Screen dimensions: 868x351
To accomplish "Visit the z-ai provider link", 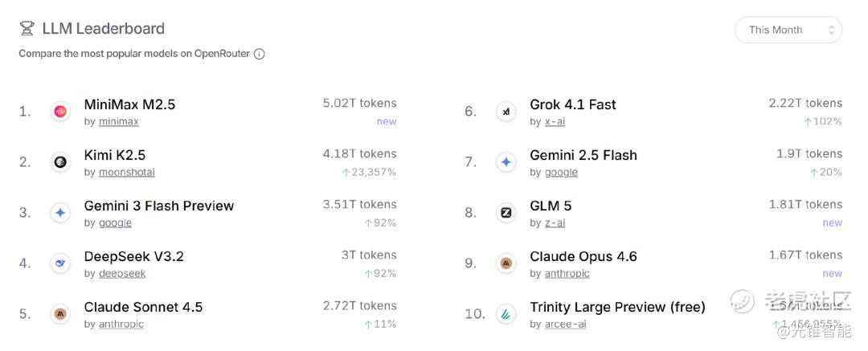I will [555, 222].
